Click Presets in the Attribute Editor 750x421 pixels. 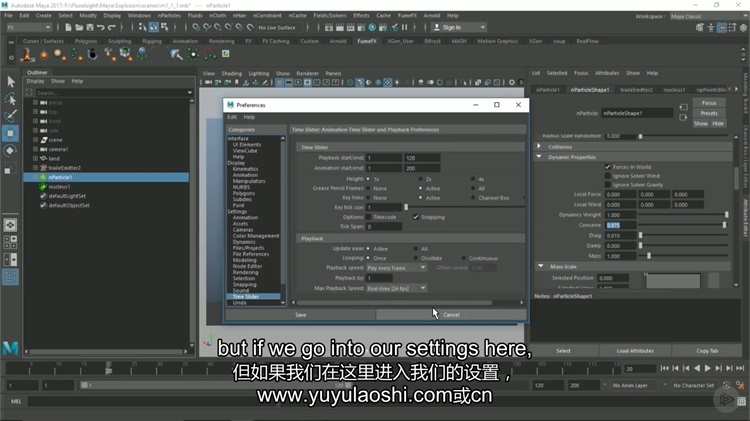tap(709, 113)
